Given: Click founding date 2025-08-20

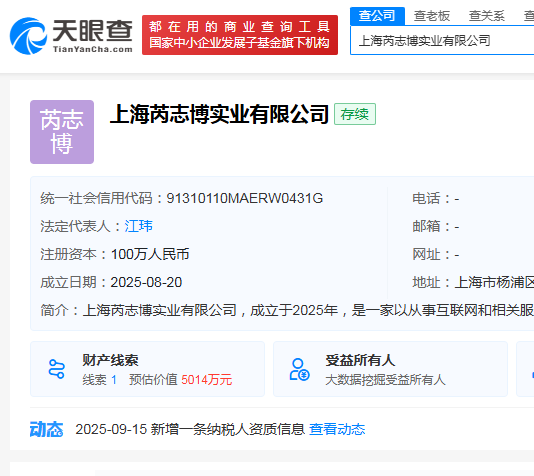Looking at the screenshot, I should click(x=146, y=282).
